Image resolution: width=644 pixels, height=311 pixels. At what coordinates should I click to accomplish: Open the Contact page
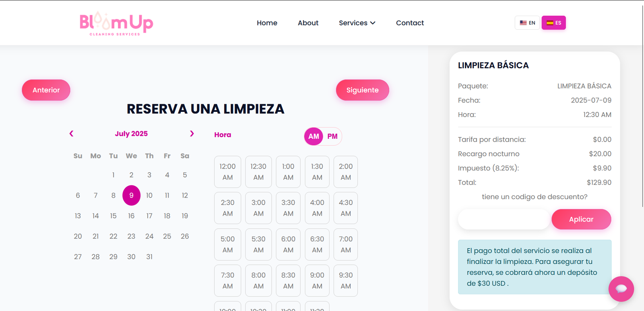coord(410,23)
